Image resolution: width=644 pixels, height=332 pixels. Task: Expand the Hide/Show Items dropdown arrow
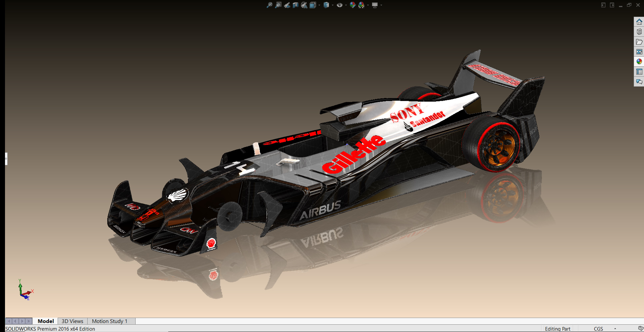(x=346, y=5)
